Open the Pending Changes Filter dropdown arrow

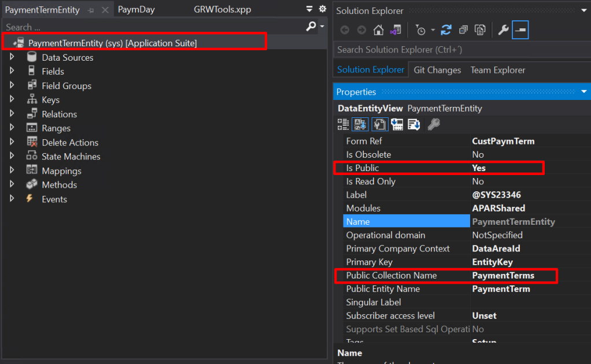pyautogui.click(x=433, y=30)
